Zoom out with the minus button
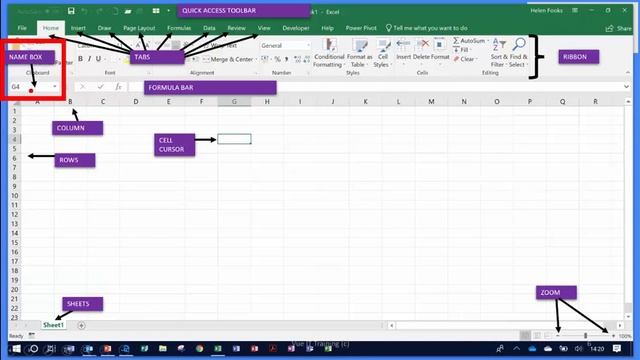This screenshot has width=640, height=360. 558,336
